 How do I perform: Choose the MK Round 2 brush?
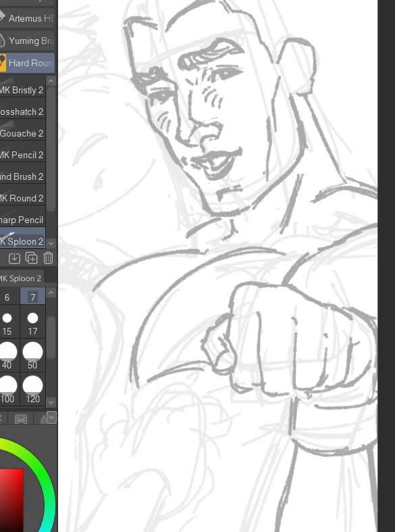point(22,198)
